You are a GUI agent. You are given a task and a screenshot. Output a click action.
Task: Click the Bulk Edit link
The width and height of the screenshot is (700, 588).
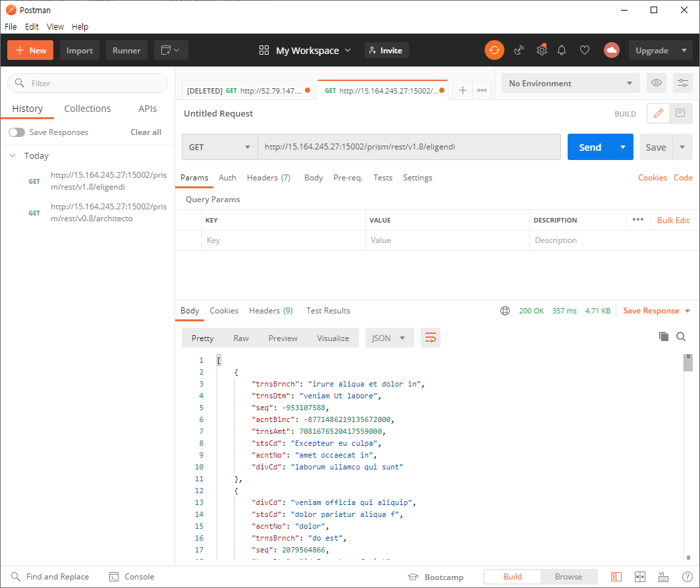(x=673, y=220)
